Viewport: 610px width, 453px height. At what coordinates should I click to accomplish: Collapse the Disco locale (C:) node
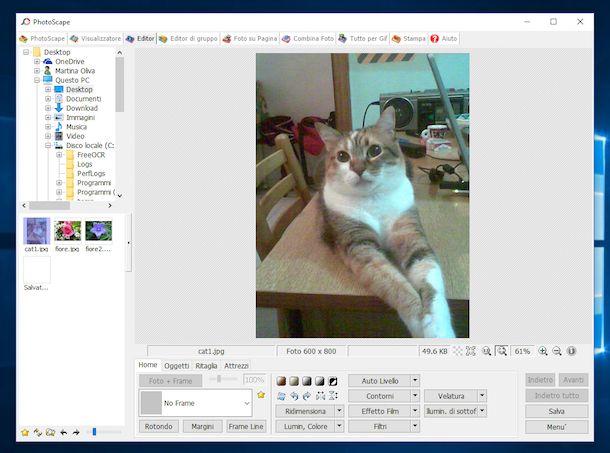tap(48, 146)
